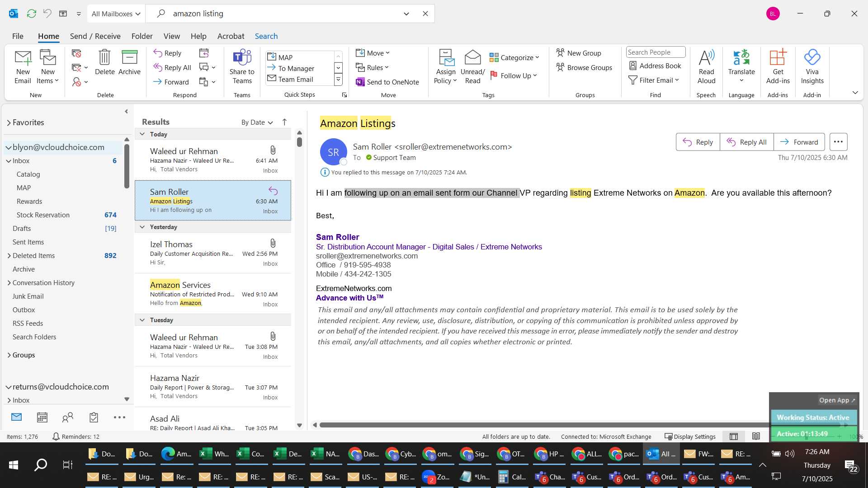Open the File menu
This screenshot has width=868, height=488.
(18, 36)
